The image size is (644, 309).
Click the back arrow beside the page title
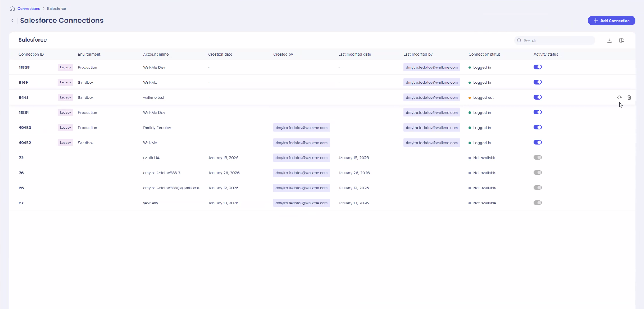click(x=12, y=21)
